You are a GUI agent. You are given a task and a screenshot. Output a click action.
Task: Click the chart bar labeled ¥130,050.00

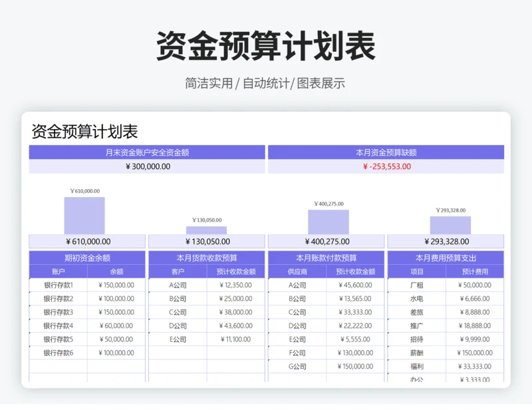206,230
